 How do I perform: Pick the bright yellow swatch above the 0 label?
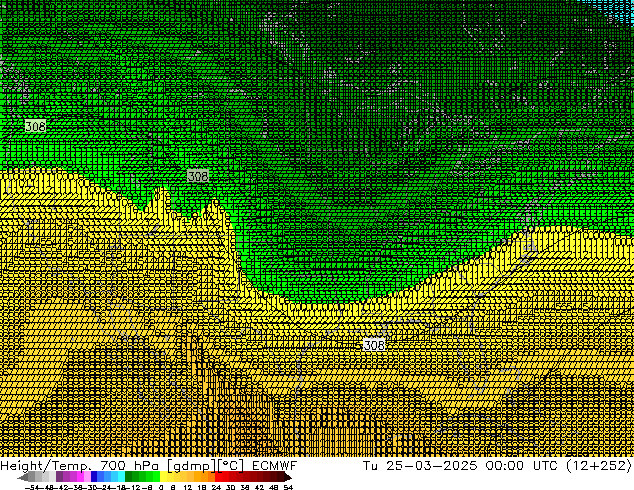coord(164,477)
